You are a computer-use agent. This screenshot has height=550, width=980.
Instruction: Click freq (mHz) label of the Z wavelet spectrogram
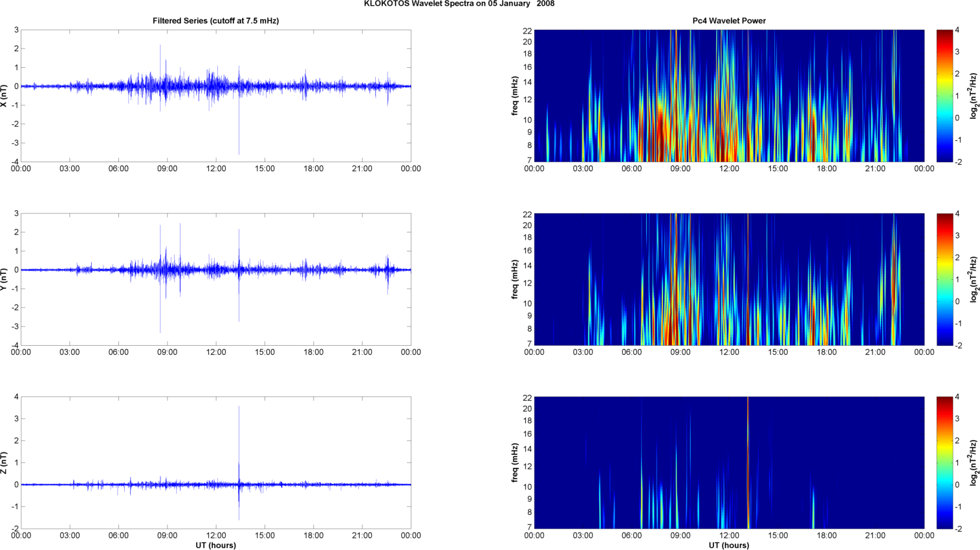[x=515, y=463]
